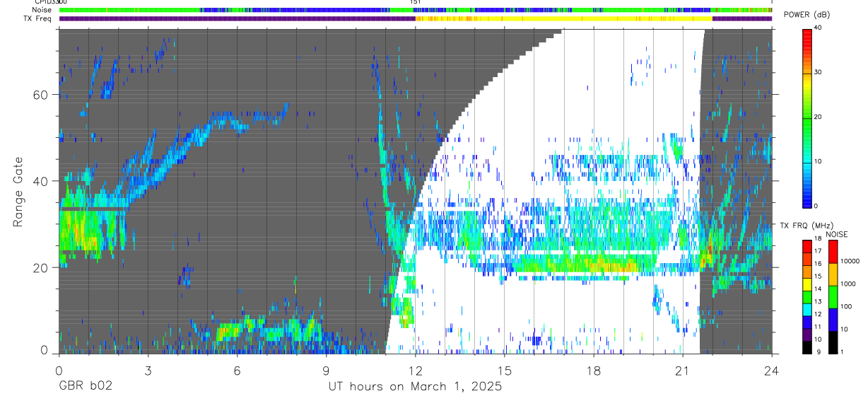Click the '40' label on POWER scale
Image resolution: width=868 pixels, height=401 pixels.
[818, 28]
